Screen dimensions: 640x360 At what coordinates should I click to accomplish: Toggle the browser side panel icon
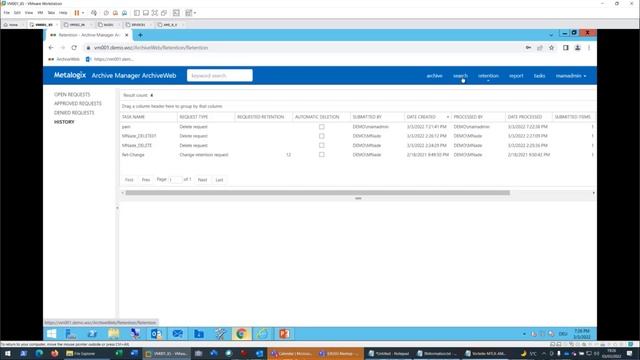tap(566, 48)
